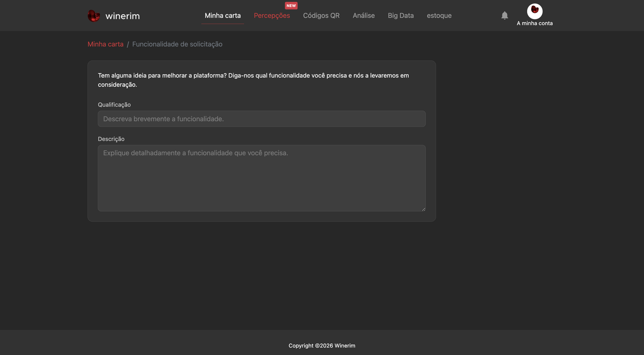Follow the Minha carta breadcrumb link
The image size is (644, 355).
(106, 44)
